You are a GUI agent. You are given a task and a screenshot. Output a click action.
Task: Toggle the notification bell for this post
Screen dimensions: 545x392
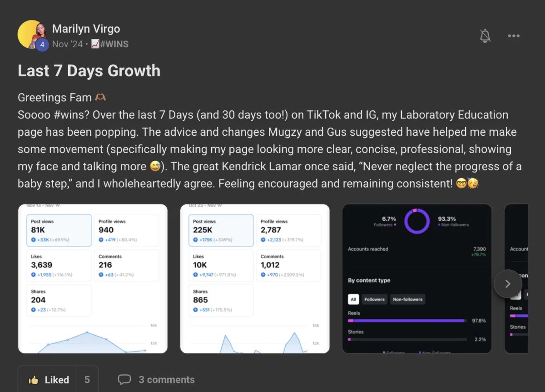coord(486,35)
